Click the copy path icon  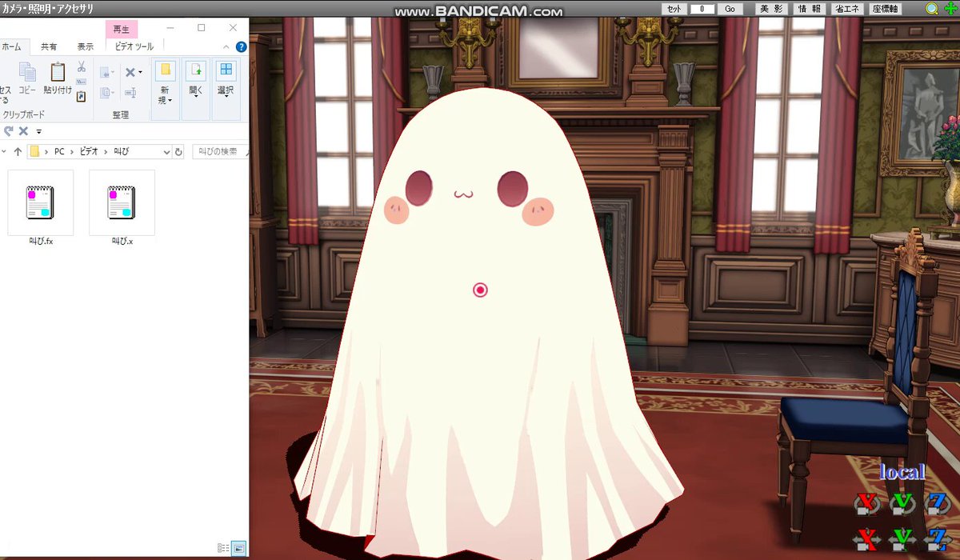point(82,82)
